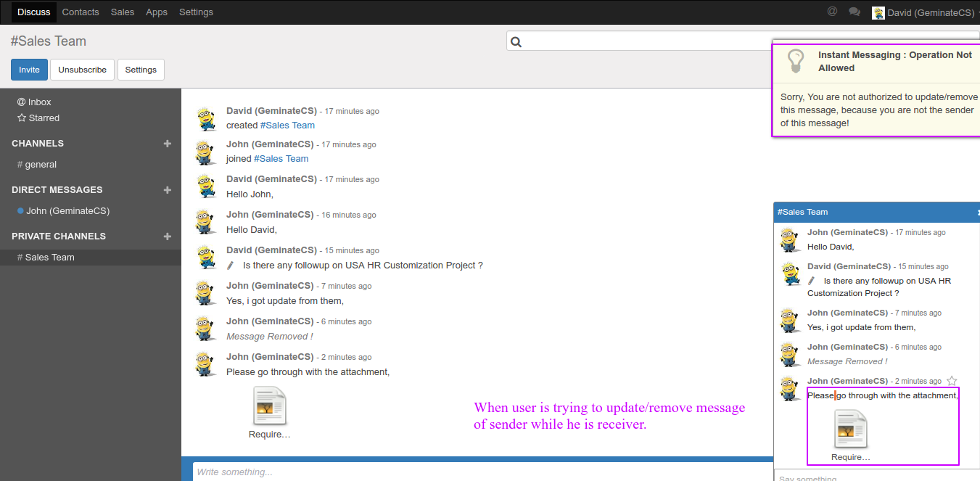Click the edited pencil icon in main thread message

click(231, 266)
